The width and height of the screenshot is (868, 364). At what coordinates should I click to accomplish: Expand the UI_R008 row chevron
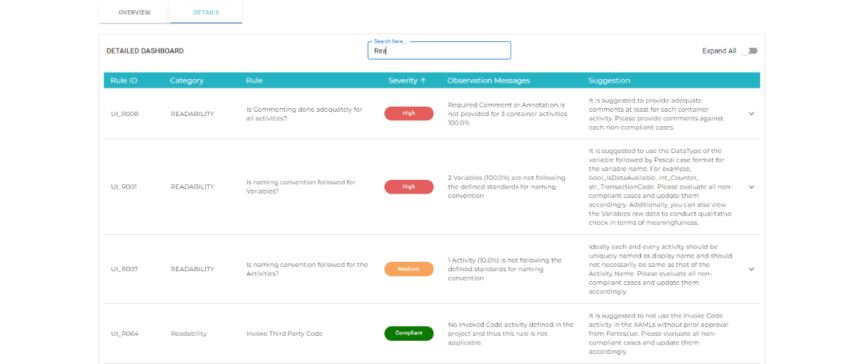point(751,113)
